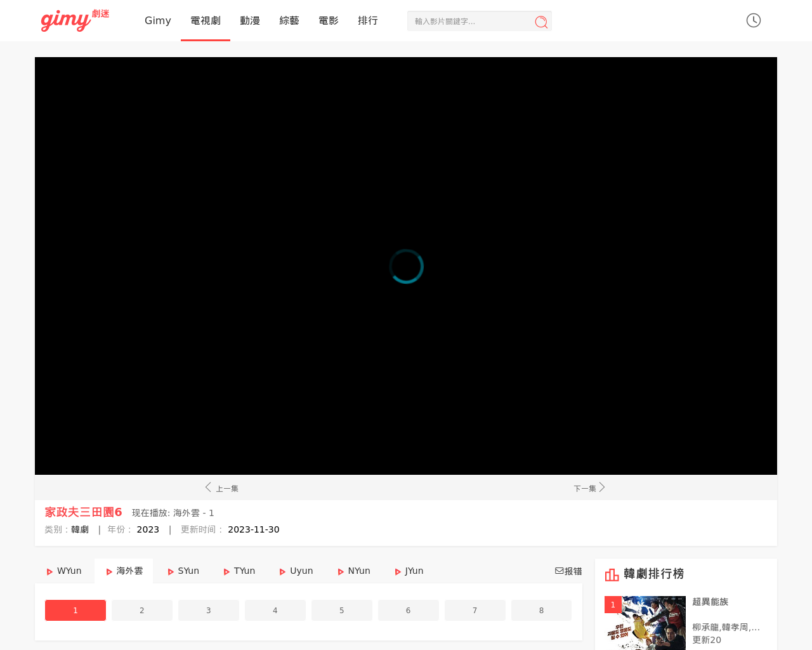Select episode 4 button
This screenshot has width=812, height=650.
coord(275,610)
